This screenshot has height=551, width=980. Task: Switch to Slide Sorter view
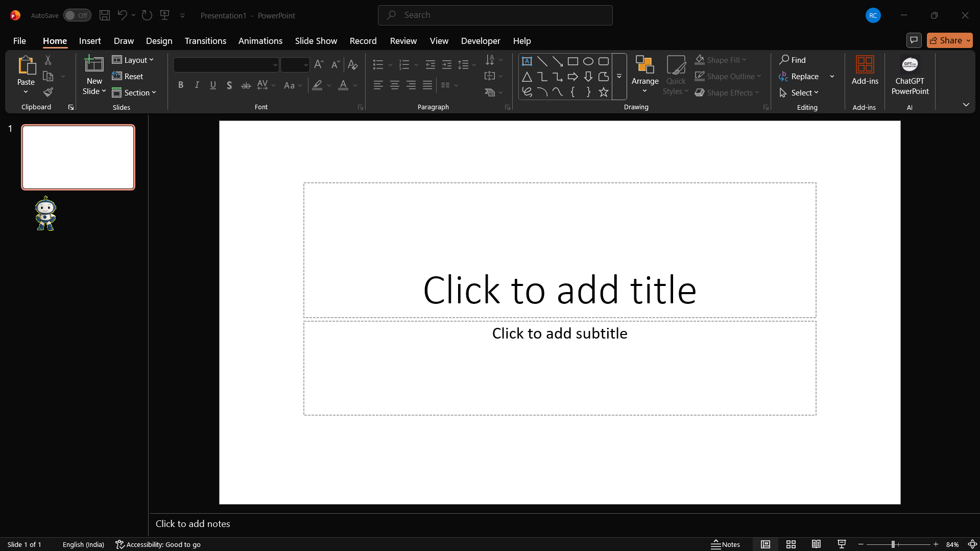point(791,544)
